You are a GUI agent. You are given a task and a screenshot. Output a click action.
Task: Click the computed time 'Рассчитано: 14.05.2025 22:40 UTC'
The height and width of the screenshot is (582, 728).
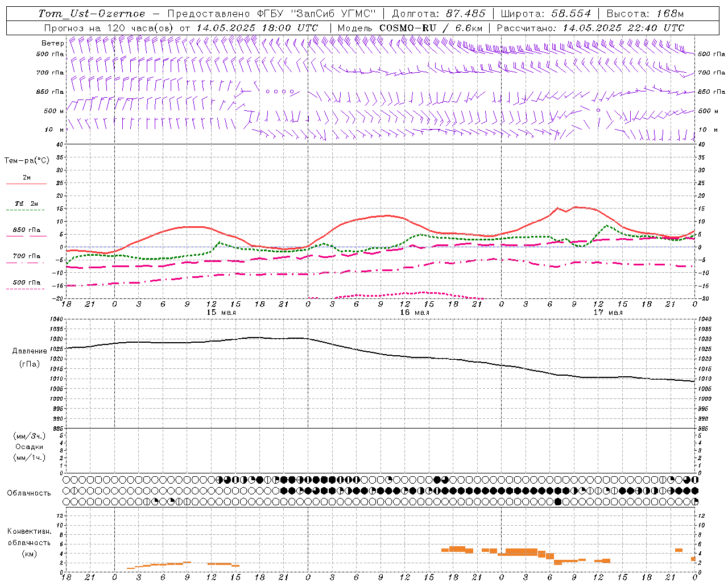(x=590, y=28)
